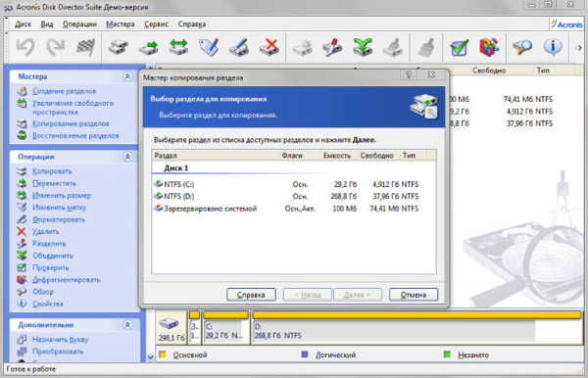
Task: Click the Отмена button in wizard
Action: tap(414, 295)
